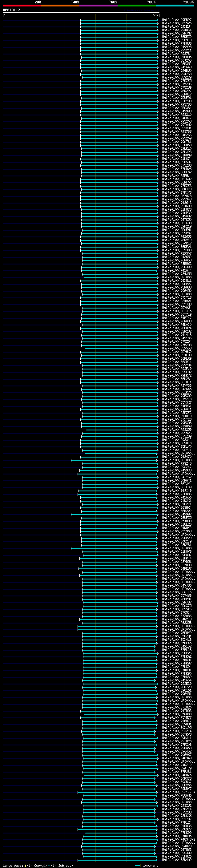Screen dimensions: 197x868
Task: Select the query label BP070117
Action: coord(11,10)
